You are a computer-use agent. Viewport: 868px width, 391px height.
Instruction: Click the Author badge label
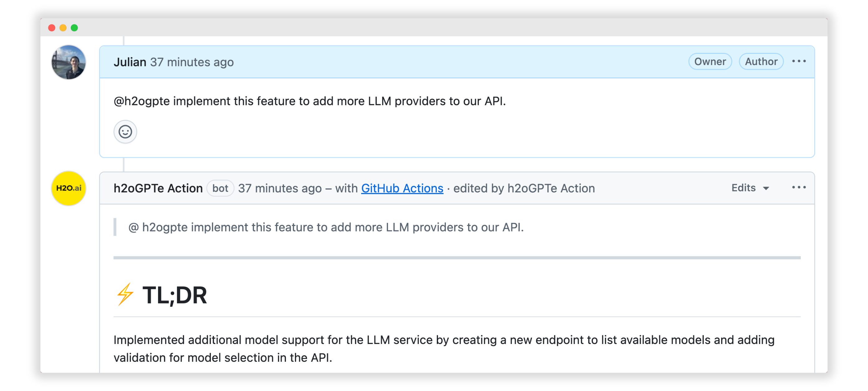point(761,62)
